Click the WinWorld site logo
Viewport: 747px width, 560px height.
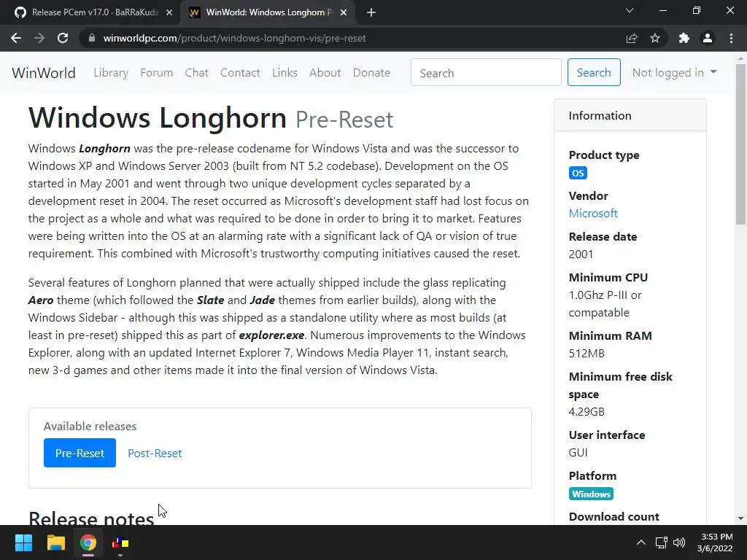pos(44,73)
